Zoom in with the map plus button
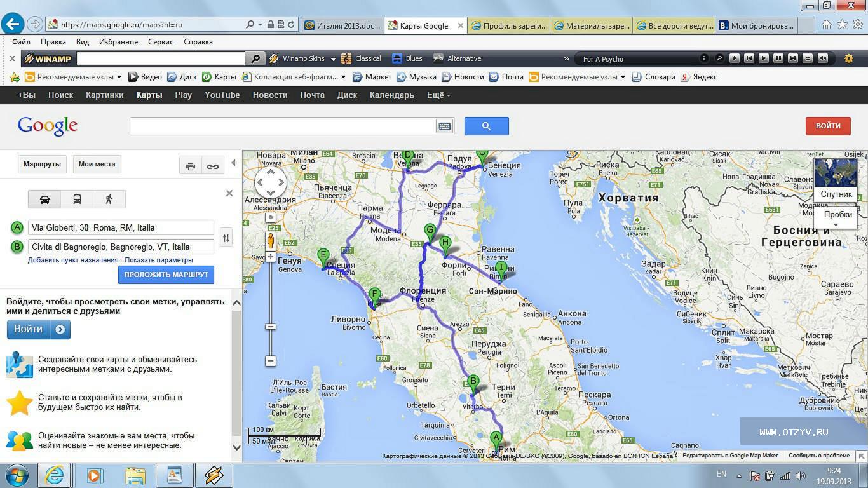The height and width of the screenshot is (488, 868). (271, 257)
